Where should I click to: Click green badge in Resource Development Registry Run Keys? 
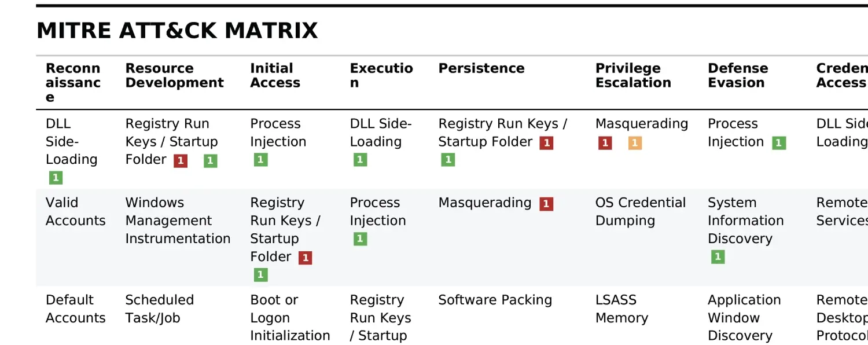coord(210,160)
